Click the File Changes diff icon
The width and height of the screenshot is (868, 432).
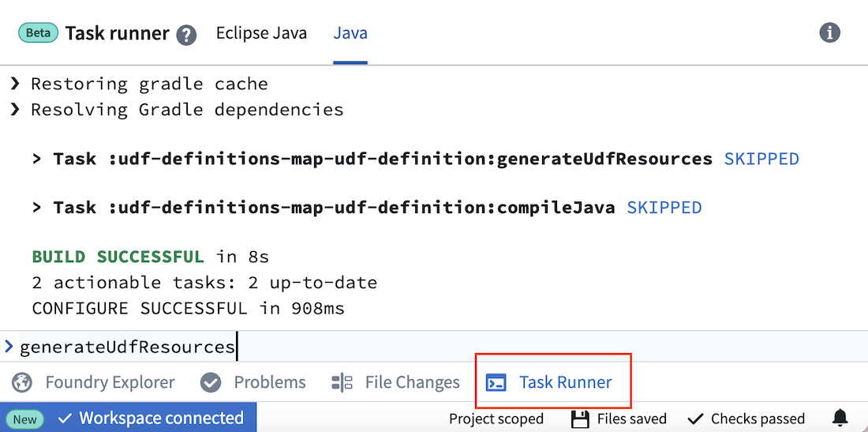click(x=342, y=383)
